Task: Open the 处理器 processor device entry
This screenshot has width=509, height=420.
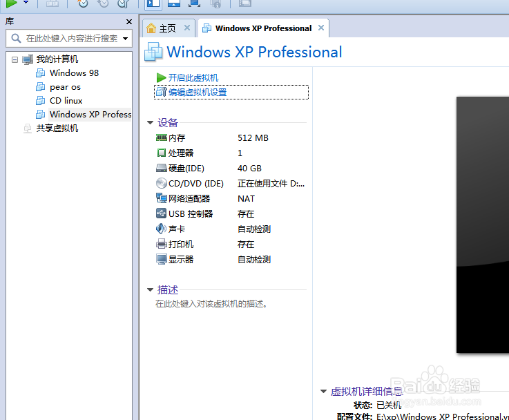Action: tap(175, 153)
